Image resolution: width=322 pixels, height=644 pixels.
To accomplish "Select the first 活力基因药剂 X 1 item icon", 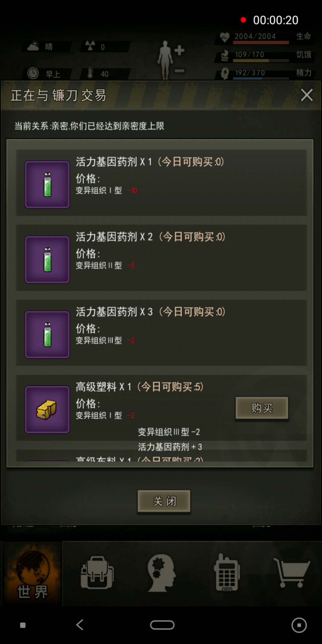I will point(47,185).
